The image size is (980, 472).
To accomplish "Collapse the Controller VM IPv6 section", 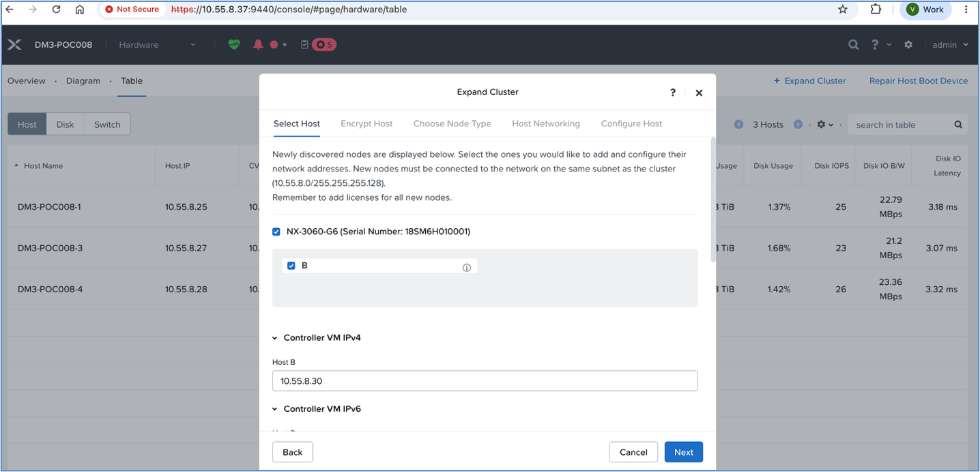I will (x=275, y=409).
